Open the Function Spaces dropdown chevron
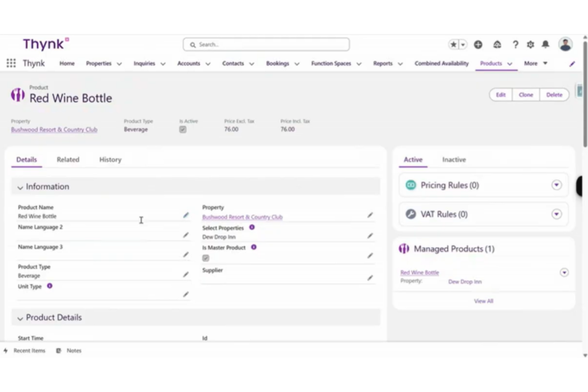 (x=359, y=64)
